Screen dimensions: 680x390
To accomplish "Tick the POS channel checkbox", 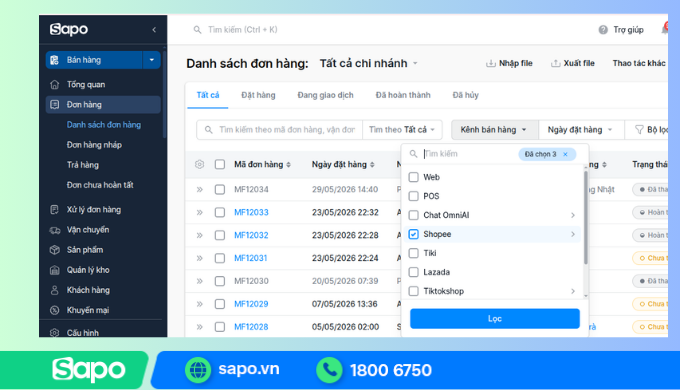I will coord(414,196).
